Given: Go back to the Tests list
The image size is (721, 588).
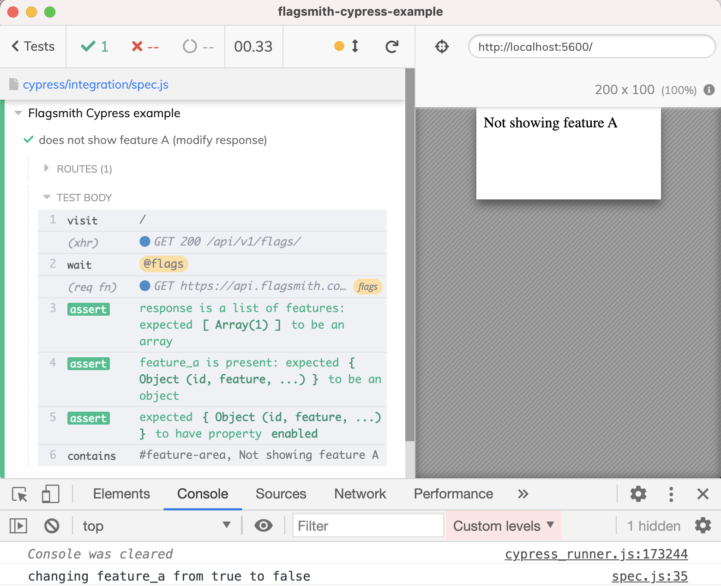Looking at the screenshot, I should pos(33,46).
